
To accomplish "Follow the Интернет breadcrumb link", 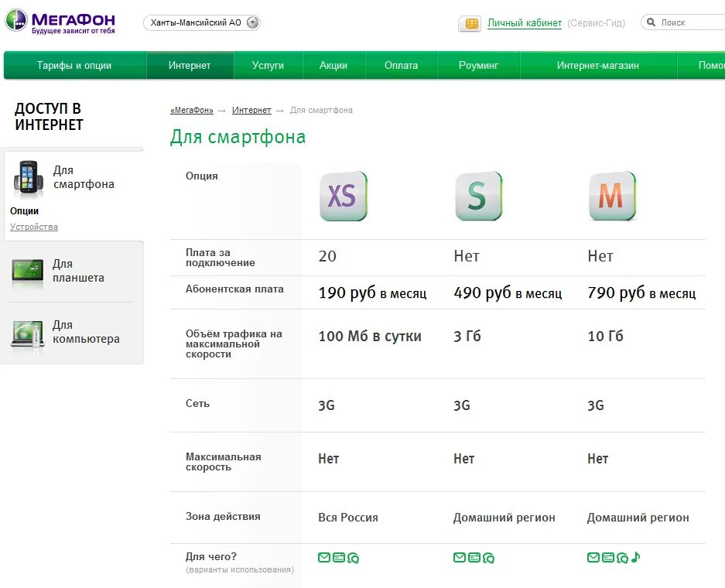I will pos(251,110).
